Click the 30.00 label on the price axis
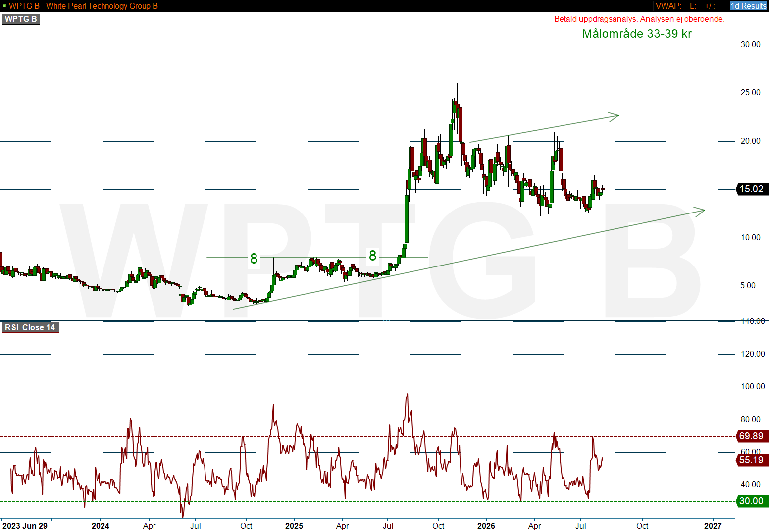769x532 pixels. click(x=750, y=45)
